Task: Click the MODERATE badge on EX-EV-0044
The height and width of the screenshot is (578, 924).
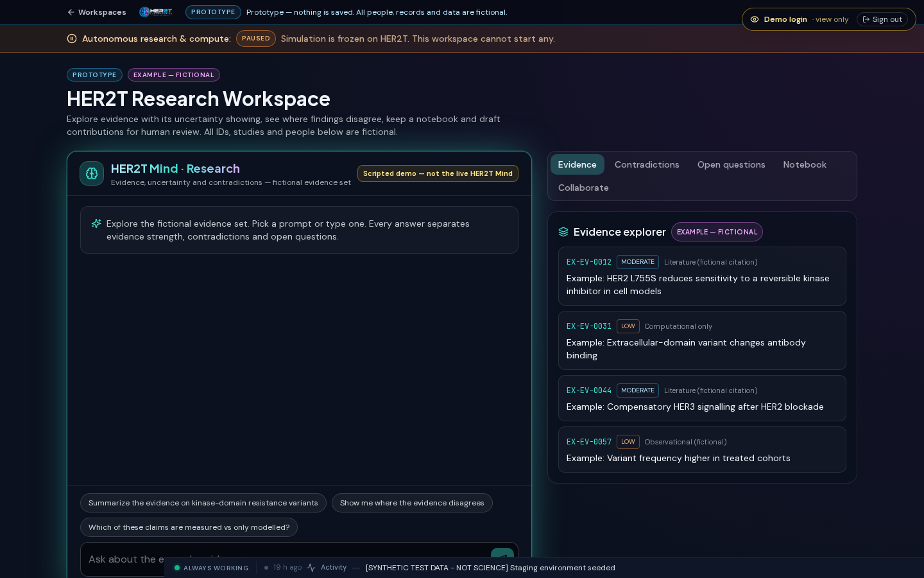Action: pyautogui.click(x=638, y=390)
